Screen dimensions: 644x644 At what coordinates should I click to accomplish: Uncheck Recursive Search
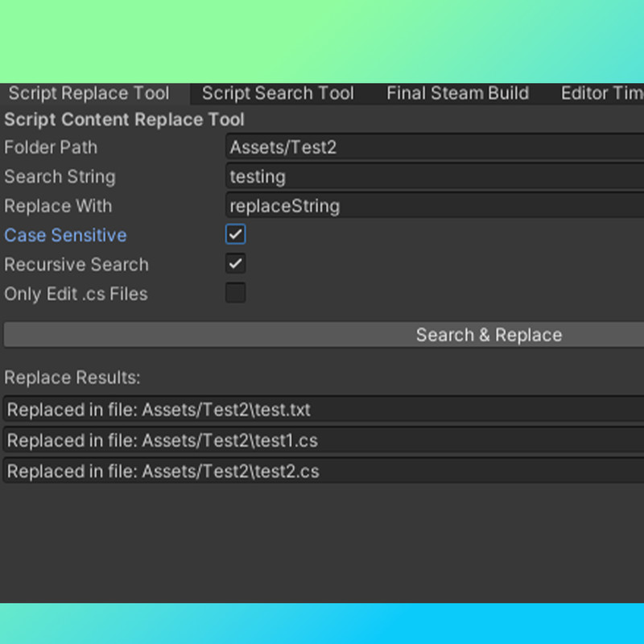pyautogui.click(x=236, y=263)
